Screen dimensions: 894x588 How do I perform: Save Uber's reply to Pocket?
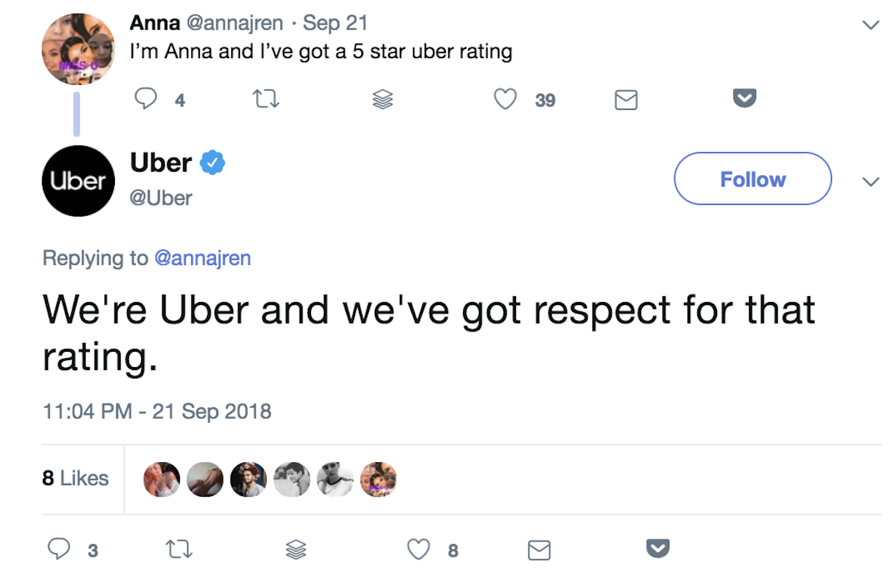point(658,548)
